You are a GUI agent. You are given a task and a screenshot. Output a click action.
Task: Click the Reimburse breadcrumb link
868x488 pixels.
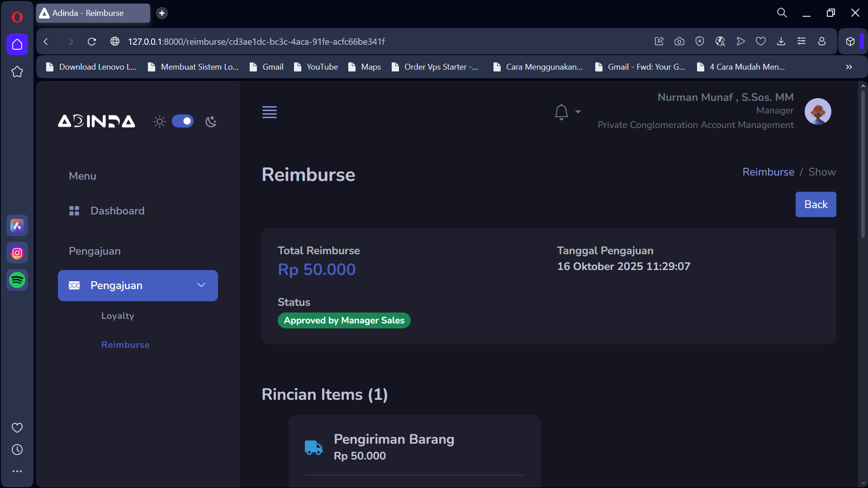768,172
